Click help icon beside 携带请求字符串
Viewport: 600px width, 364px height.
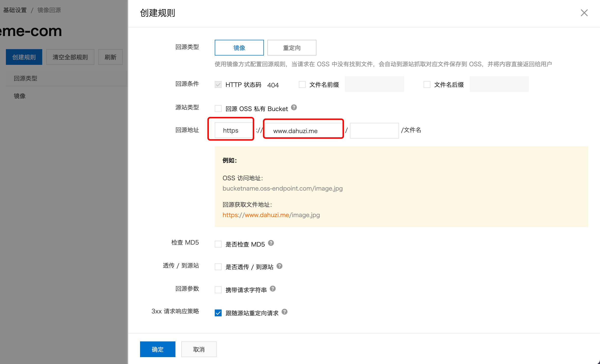pos(272,289)
